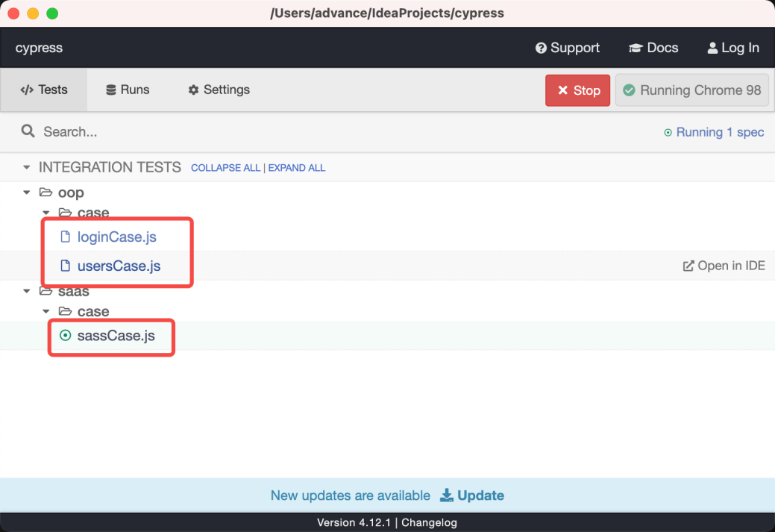Click Version 4.12.1 text
775x532 pixels.
point(354,522)
